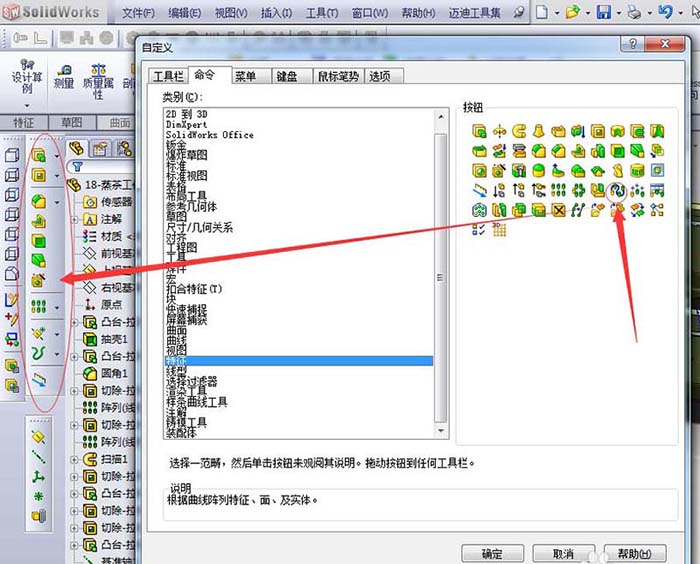Select 扣合特征(T) in category list
This screenshot has width=700, height=564.
[x=194, y=289]
